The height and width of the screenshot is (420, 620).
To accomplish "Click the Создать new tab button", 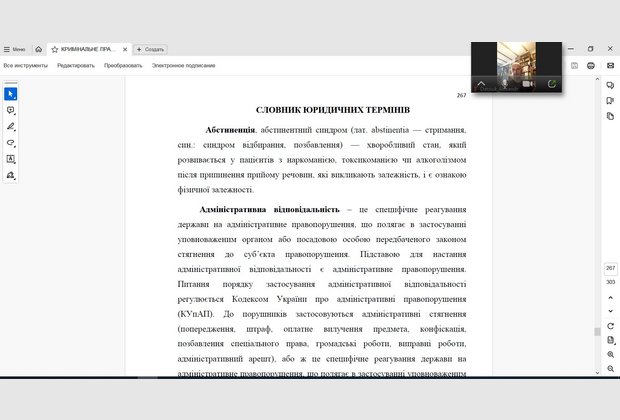I will pyautogui.click(x=151, y=48).
